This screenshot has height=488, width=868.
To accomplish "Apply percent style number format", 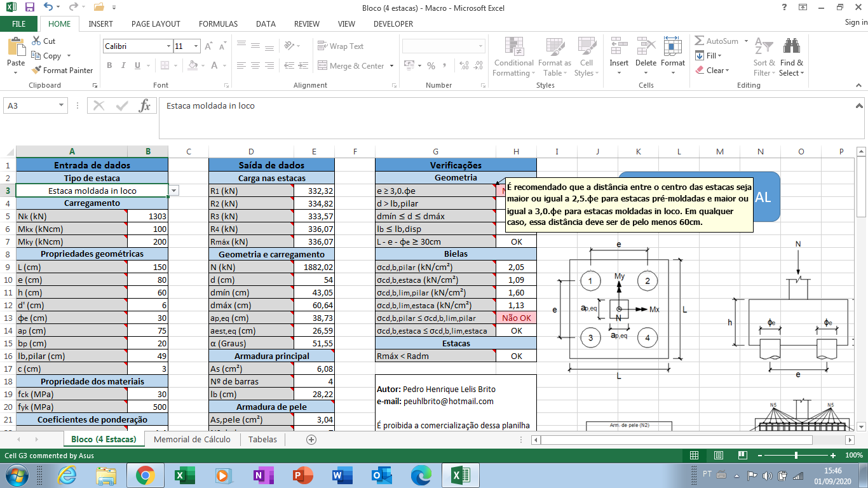I will point(431,65).
